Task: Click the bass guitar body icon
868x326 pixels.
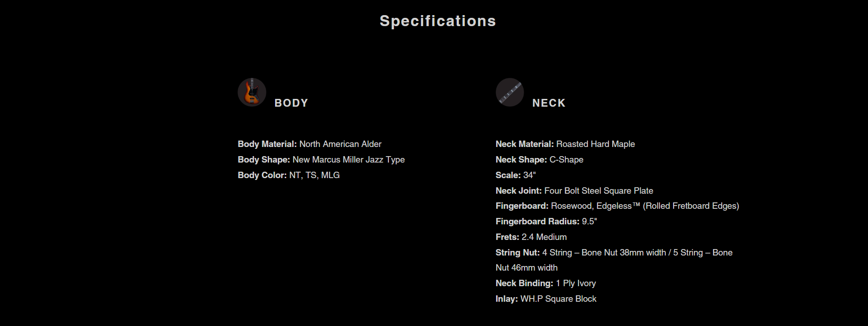Action: point(252,92)
